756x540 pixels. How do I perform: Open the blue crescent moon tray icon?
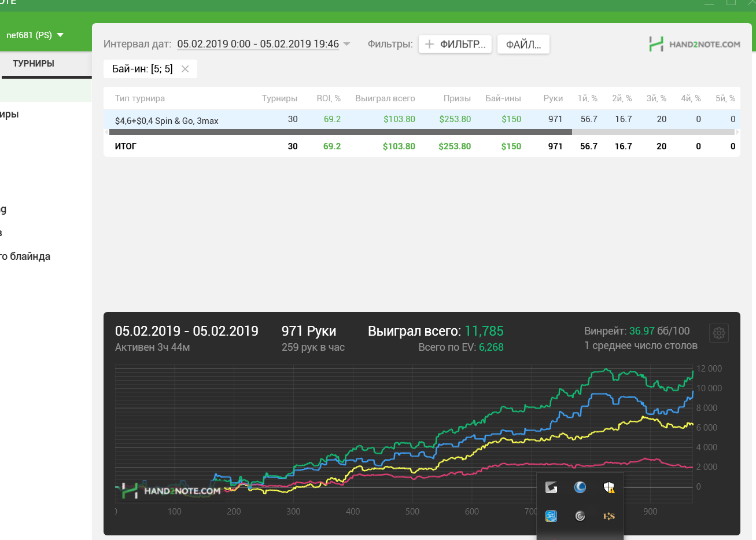coord(580,487)
